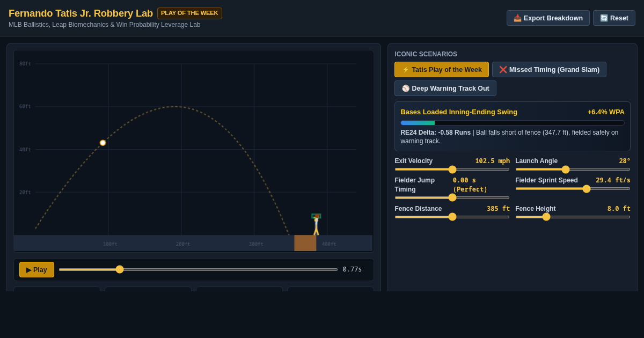The height and width of the screenshot is (338, 644).
Task: Click the 29.4 ft/s sprint speed value
Action: click(x=613, y=180)
